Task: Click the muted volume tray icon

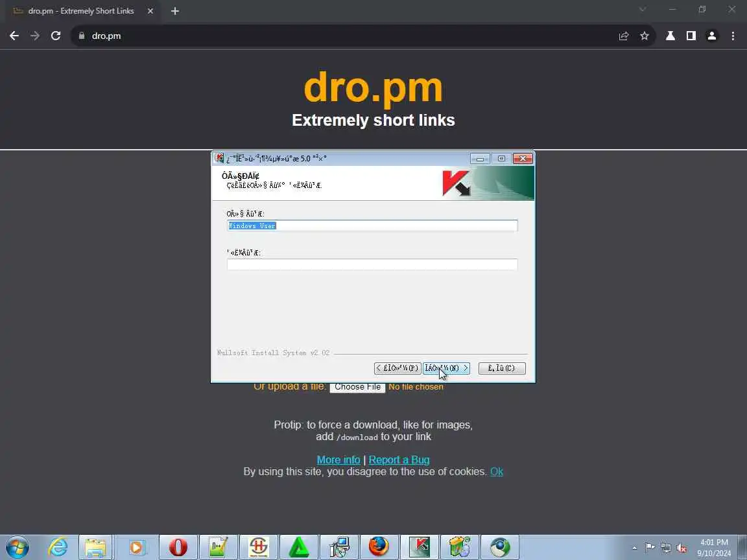Action: 682,548
